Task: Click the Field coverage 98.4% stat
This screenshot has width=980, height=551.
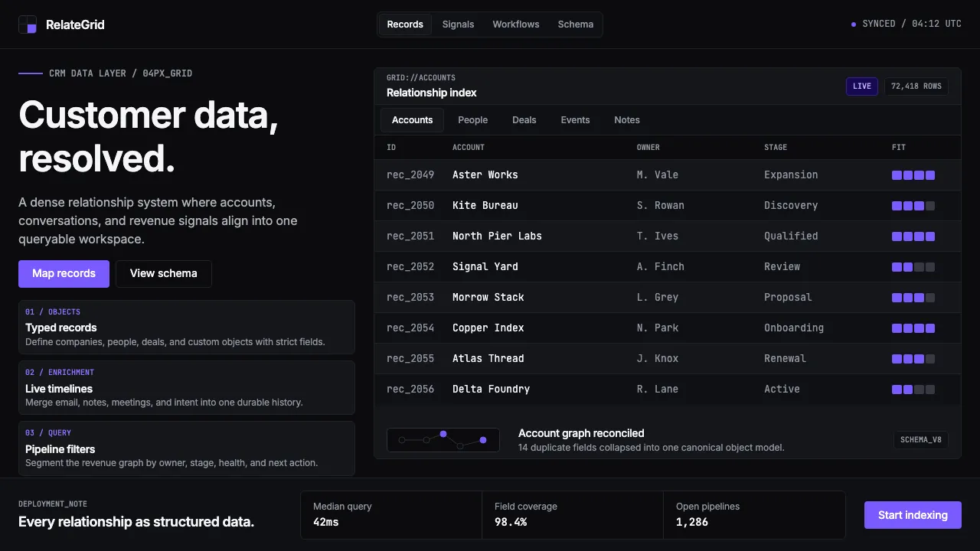Action: 573,515
